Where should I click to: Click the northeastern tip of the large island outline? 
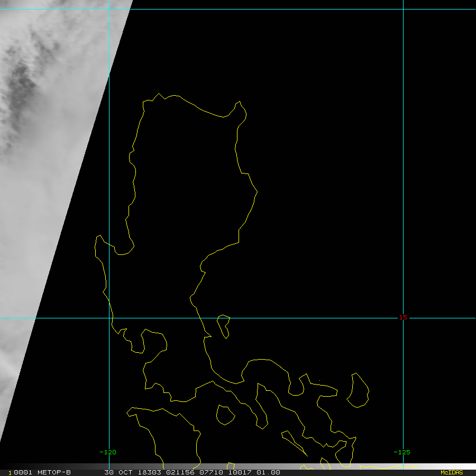coord(240,105)
